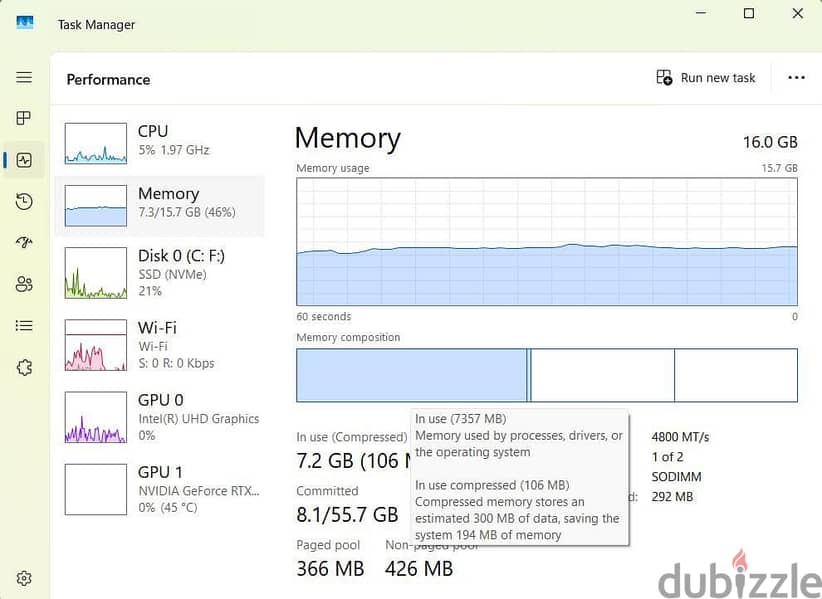822x599 pixels.
Task: Switch to the Users page icon
Action: pyautogui.click(x=24, y=284)
